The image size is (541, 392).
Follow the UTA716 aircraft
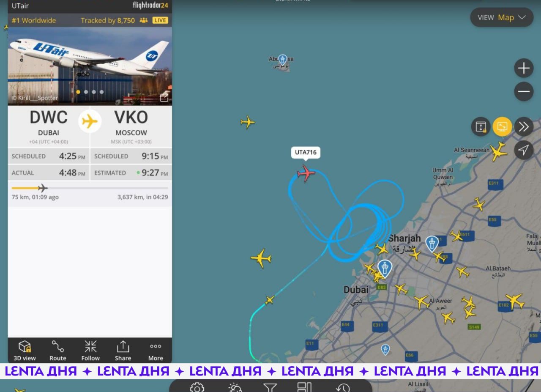click(90, 351)
